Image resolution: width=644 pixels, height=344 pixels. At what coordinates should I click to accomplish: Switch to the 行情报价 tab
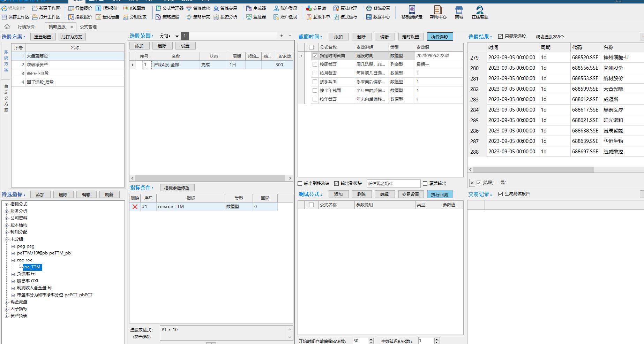[26, 27]
